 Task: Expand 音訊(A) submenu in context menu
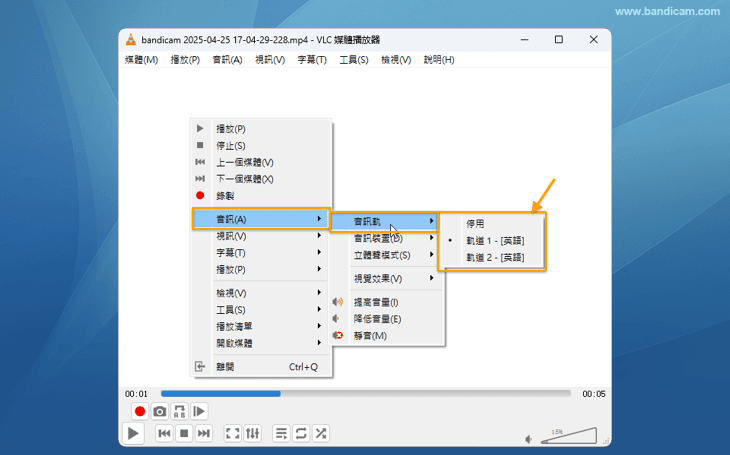pyautogui.click(x=262, y=219)
